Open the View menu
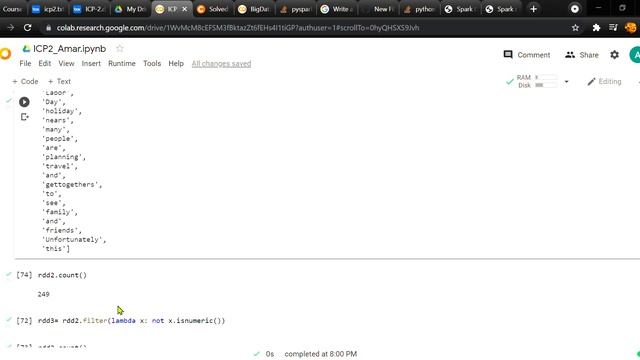The image size is (640, 360). click(66, 63)
